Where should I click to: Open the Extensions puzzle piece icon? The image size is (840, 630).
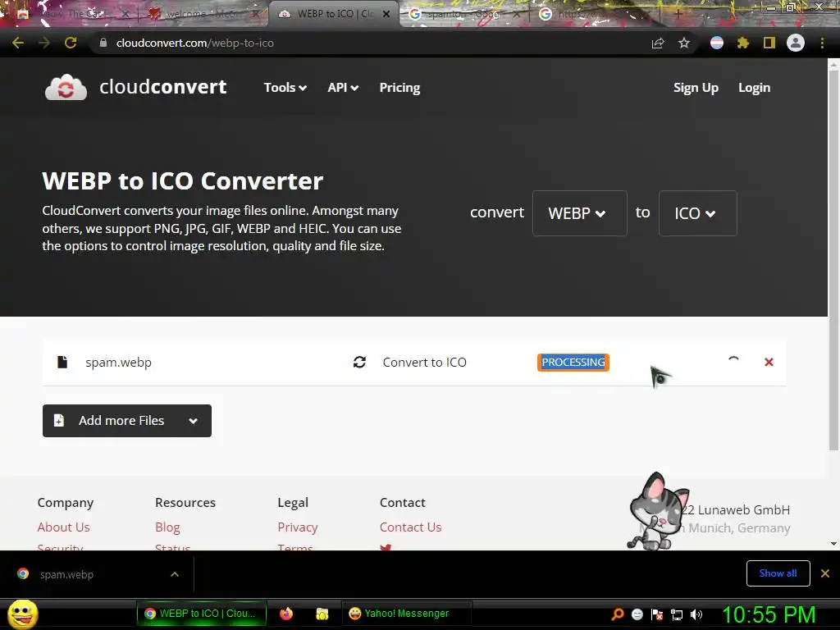click(x=742, y=43)
